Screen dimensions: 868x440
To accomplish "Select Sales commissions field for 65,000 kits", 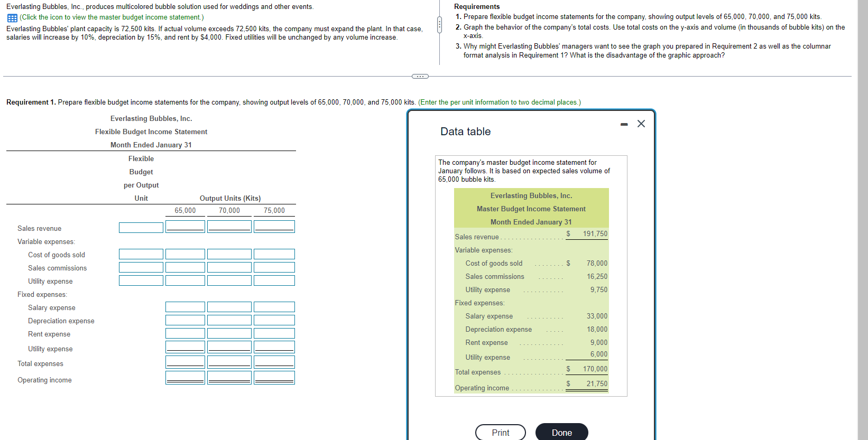I will click(x=185, y=267).
